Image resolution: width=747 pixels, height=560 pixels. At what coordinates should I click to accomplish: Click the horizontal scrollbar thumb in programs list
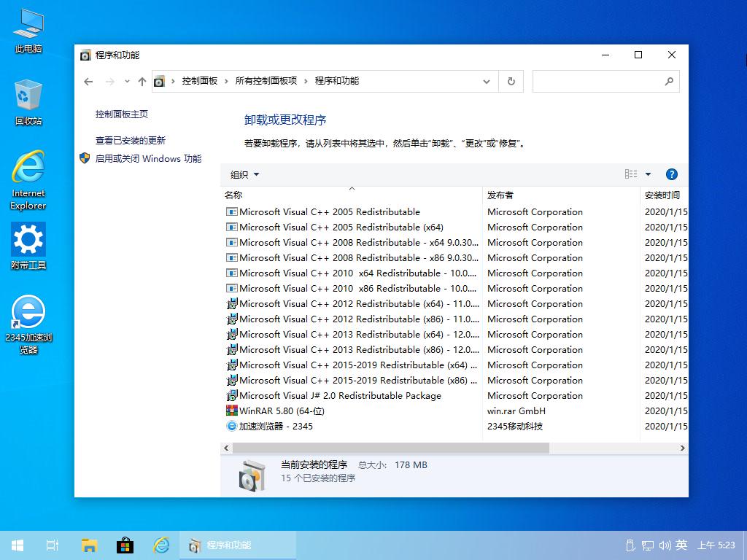pyautogui.click(x=391, y=448)
